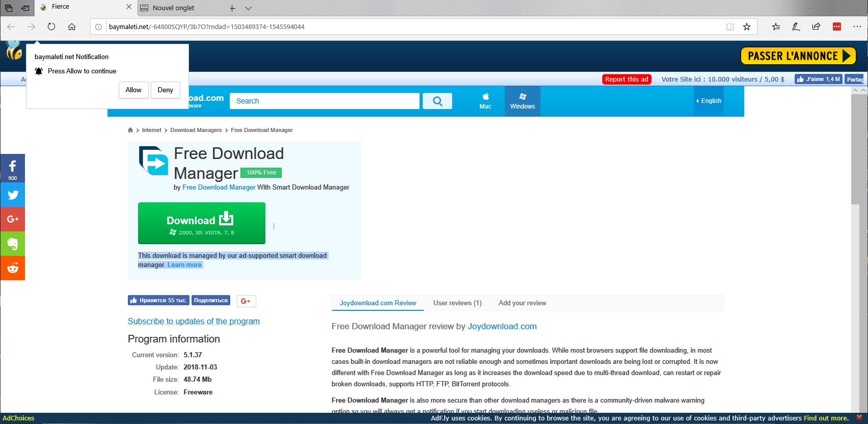868x424 pixels.
Task: Set these tabs aside icon
Action: click(x=25, y=8)
